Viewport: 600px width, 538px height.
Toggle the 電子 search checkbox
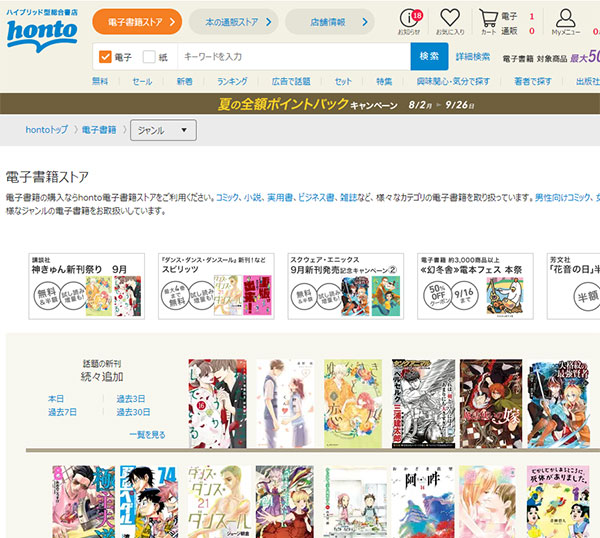105,57
